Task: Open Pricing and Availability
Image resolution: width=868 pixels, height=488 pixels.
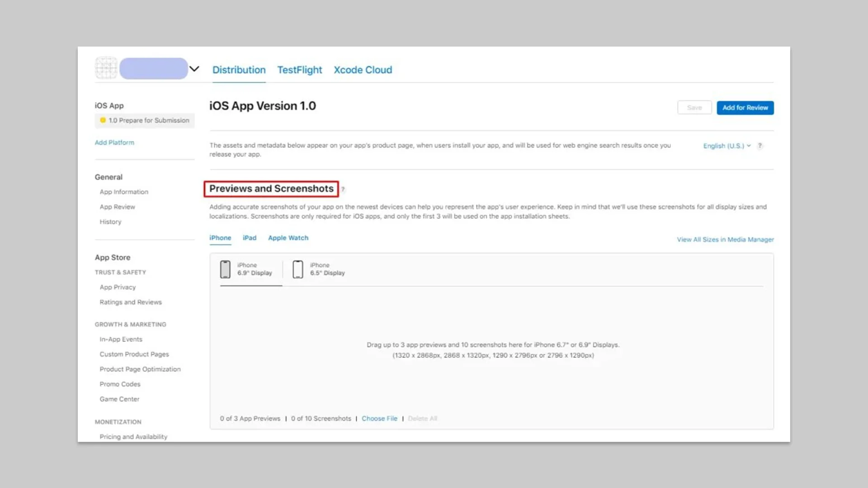Action: click(x=133, y=436)
